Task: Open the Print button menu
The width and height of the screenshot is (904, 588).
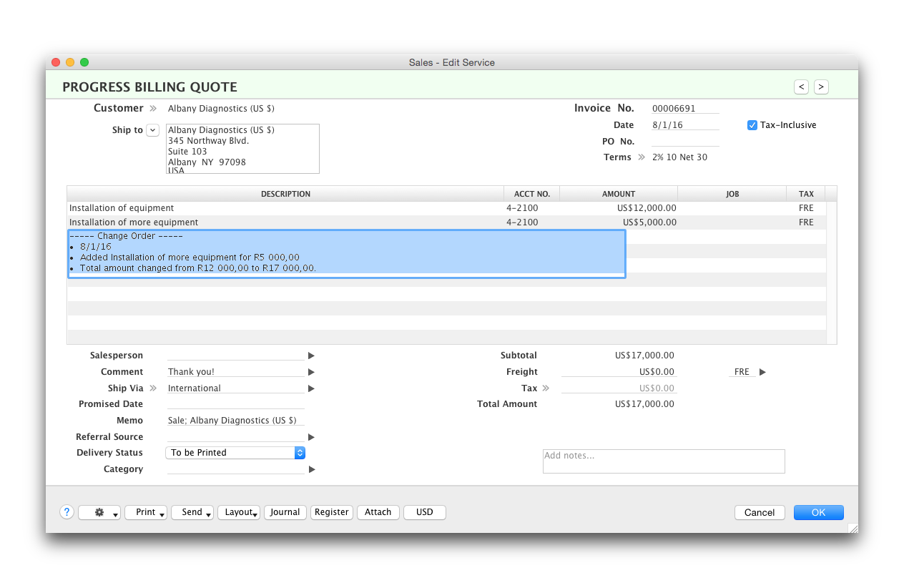Action: [146, 512]
